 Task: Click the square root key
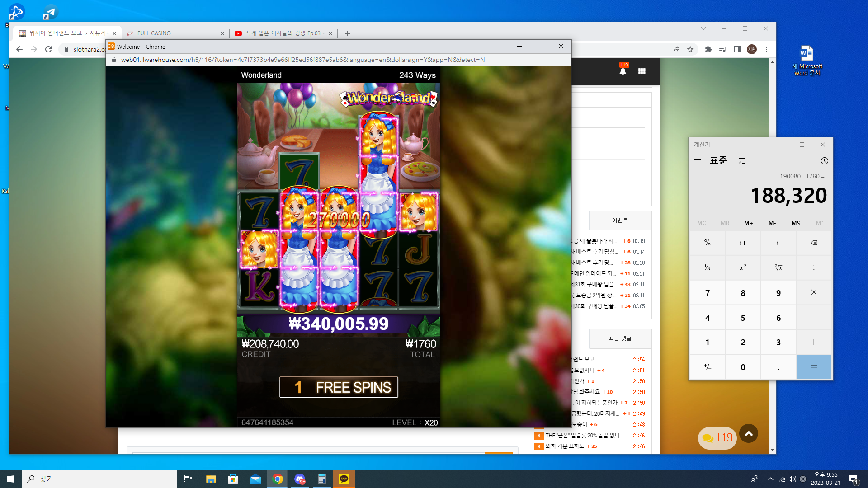[778, 267]
